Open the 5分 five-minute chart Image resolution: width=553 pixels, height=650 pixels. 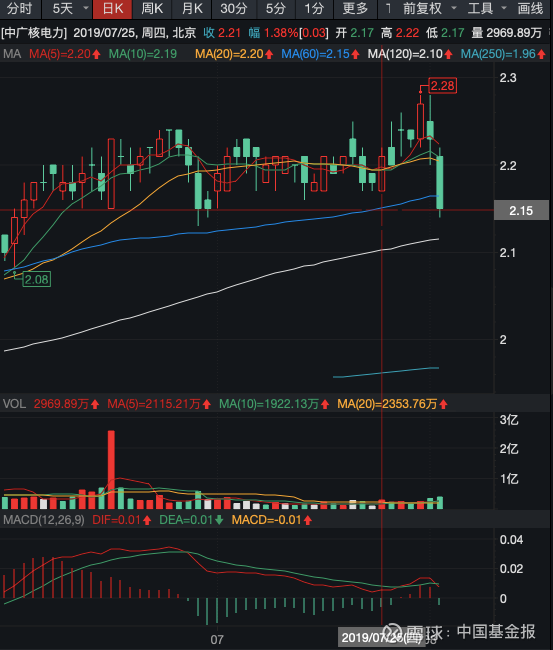(x=276, y=9)
